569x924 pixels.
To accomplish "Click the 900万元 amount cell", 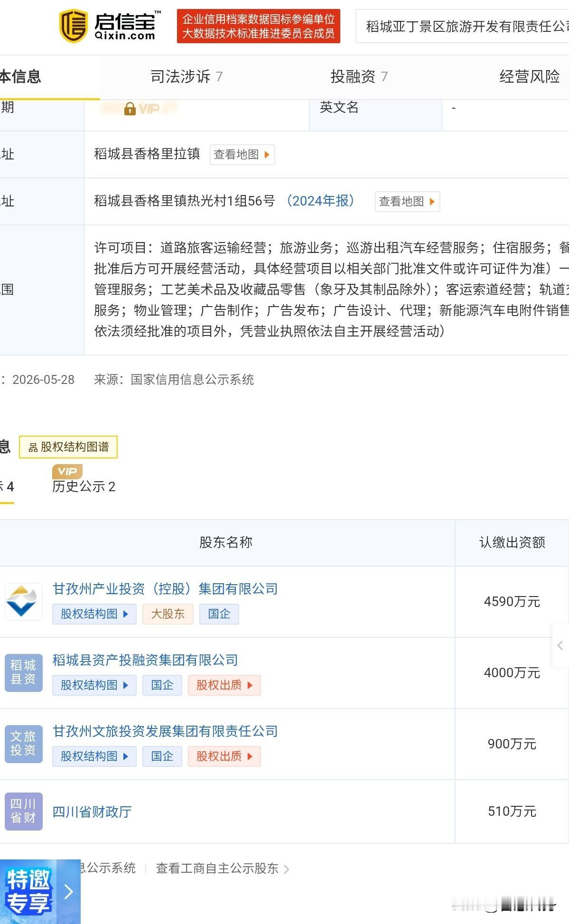I will 512,744.
